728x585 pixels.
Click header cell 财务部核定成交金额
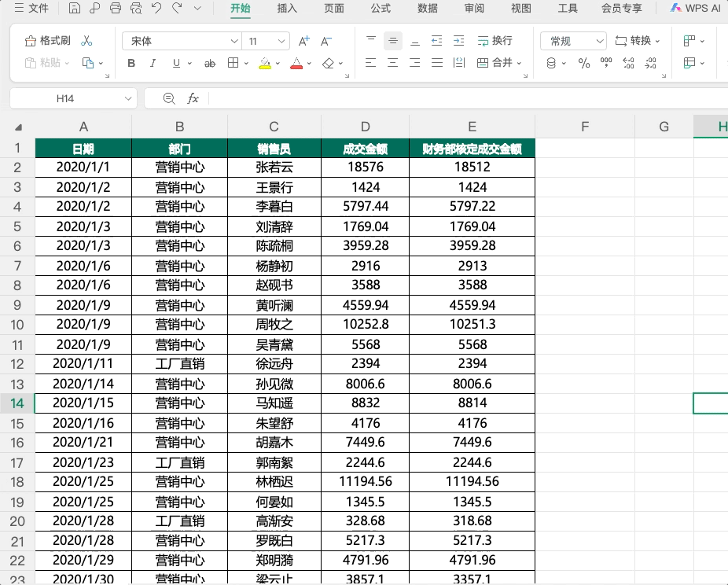click(x=472, y=149)
